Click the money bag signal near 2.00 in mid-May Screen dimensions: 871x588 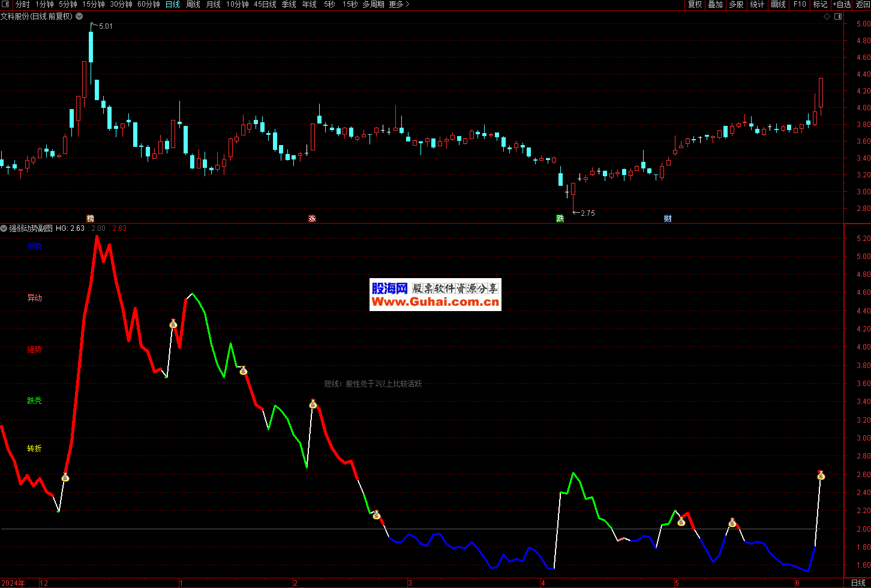click(x=732, y=523)
